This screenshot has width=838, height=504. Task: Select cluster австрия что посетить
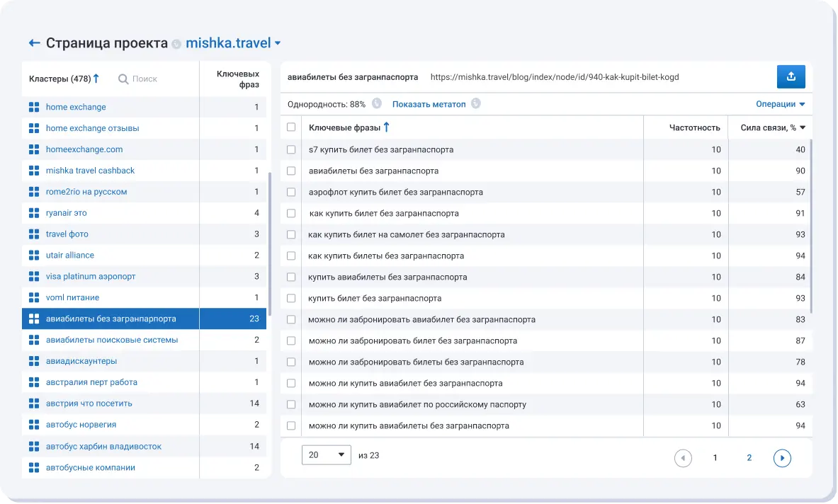click(x=89, y=403)
